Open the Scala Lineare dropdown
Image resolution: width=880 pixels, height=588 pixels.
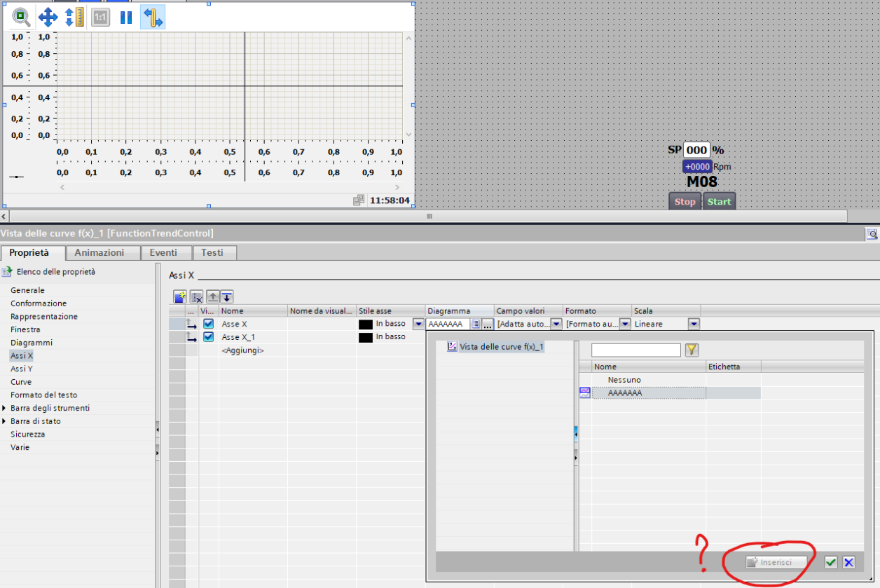(x=694, y=324)
